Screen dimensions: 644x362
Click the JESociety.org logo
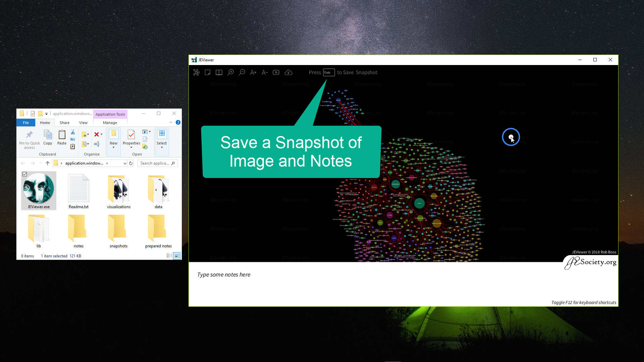[x=591, y=262]
